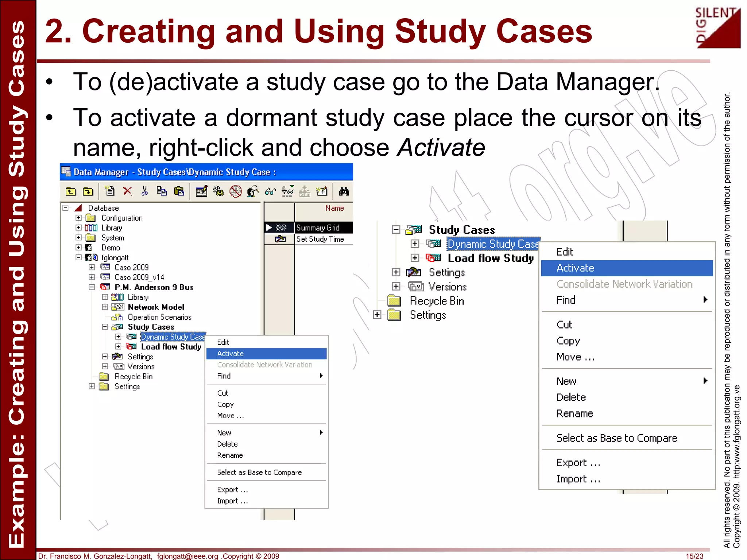Image resolution: width=747 pixels, height=560 pixels.
Task: Expand the Caso 2009_v14 tree node
Action: pos(92,277)
